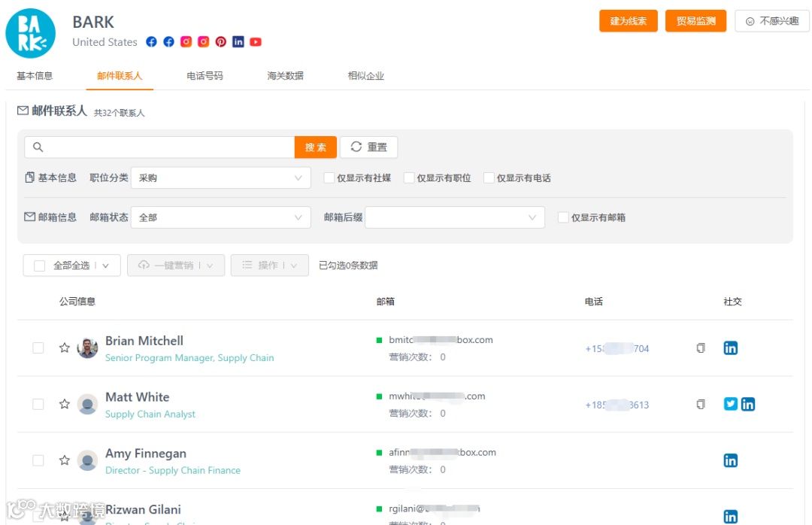Click Brian Mitchell's phone number link
The height and width of the screenshot is (525, 812).
tap(617, 349)
